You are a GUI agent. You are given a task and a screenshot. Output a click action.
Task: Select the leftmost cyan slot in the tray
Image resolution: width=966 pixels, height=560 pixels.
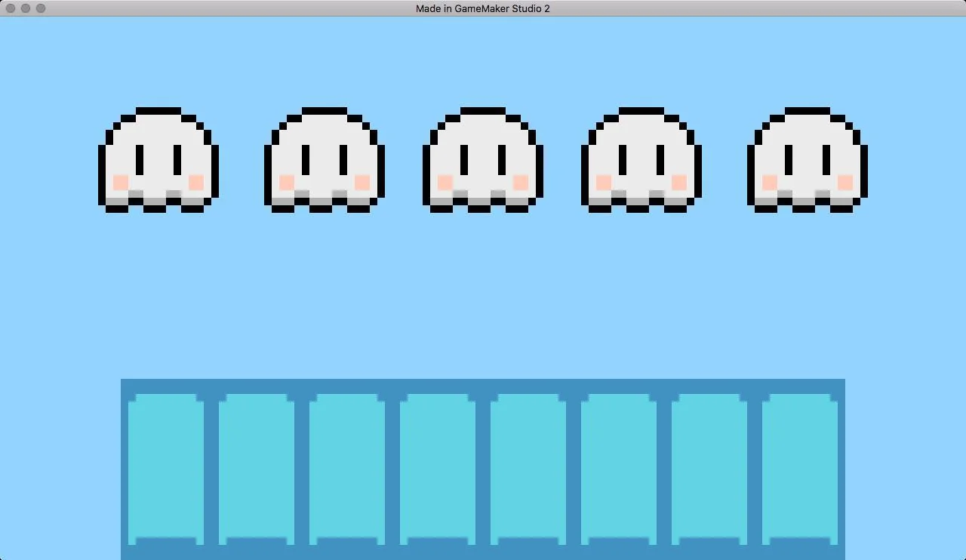pos(166,469)
